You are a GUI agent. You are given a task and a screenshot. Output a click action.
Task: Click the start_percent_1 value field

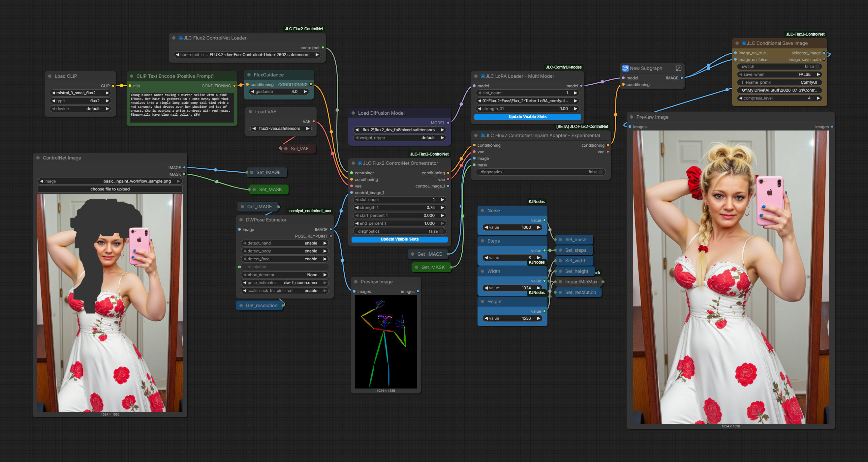click(x=399, y=216)
